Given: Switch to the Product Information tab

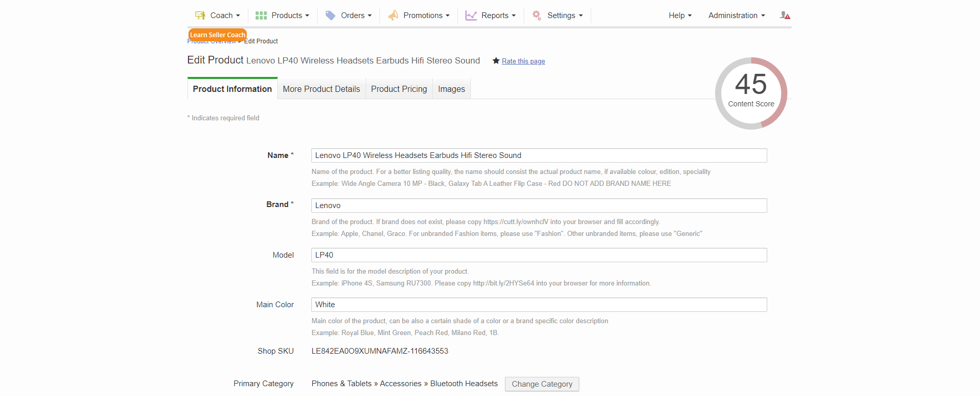Looking at the screenshot, I should [x=232, y=89].
